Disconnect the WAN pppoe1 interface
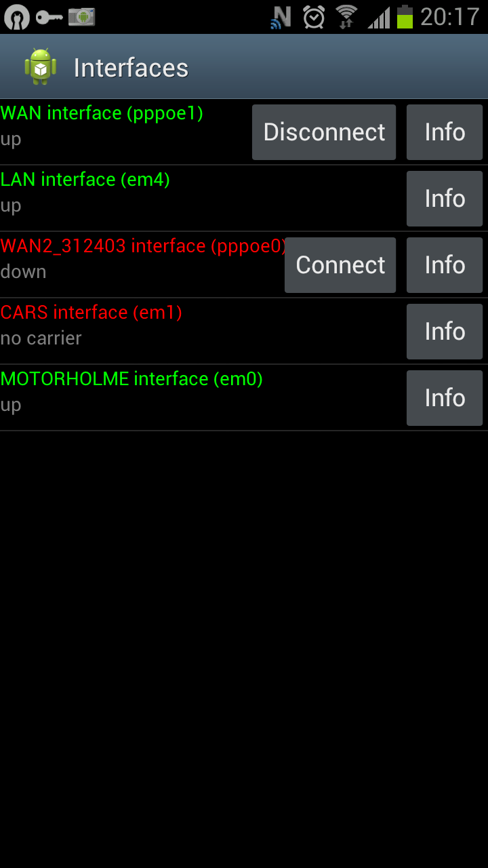Viewport: 488px width, 868px height. 324,132
